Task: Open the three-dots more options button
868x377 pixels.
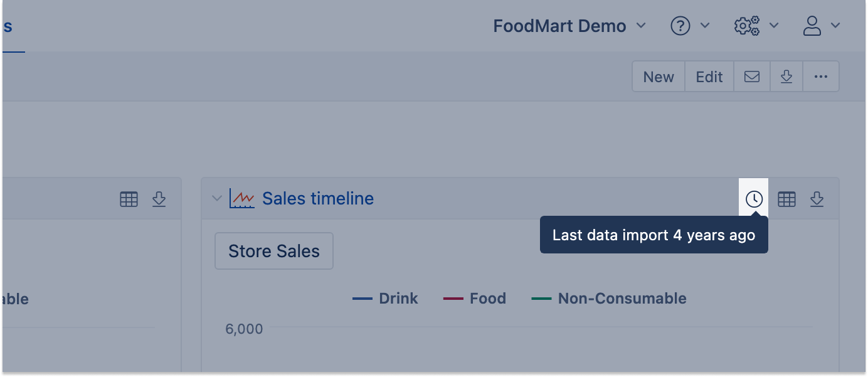Action: click(x=821, y=77)
